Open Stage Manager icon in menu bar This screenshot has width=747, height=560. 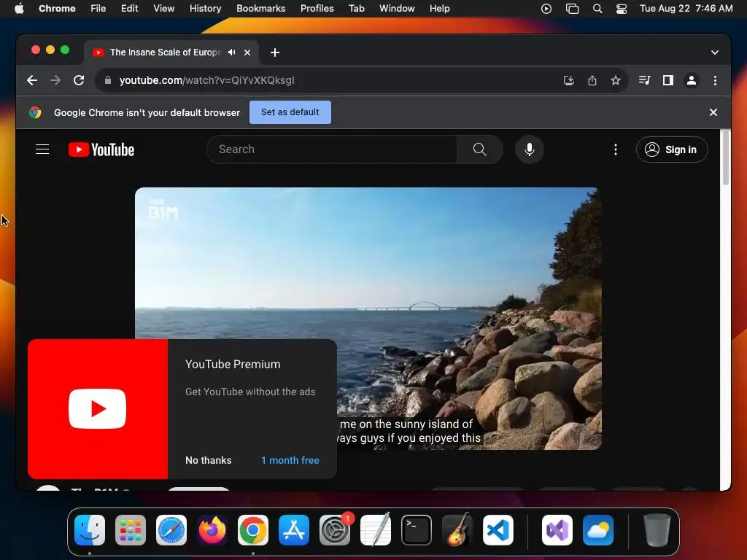(x=572, y=9)
